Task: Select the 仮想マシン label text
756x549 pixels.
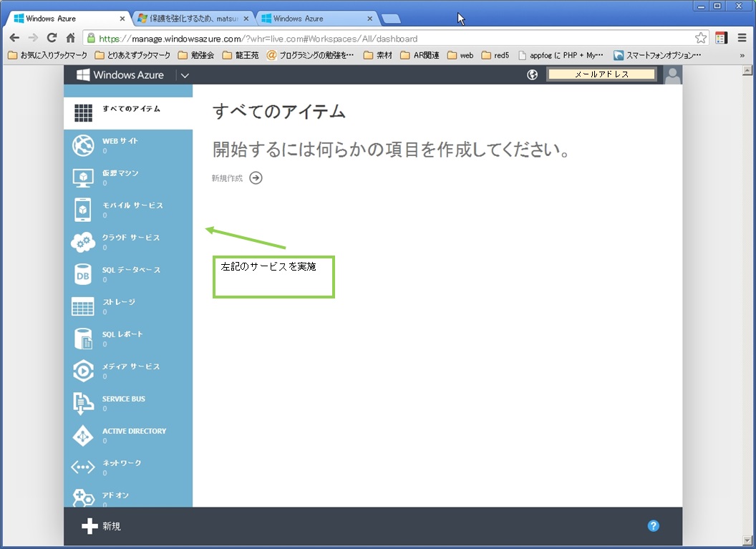Action: coord(120,173)
